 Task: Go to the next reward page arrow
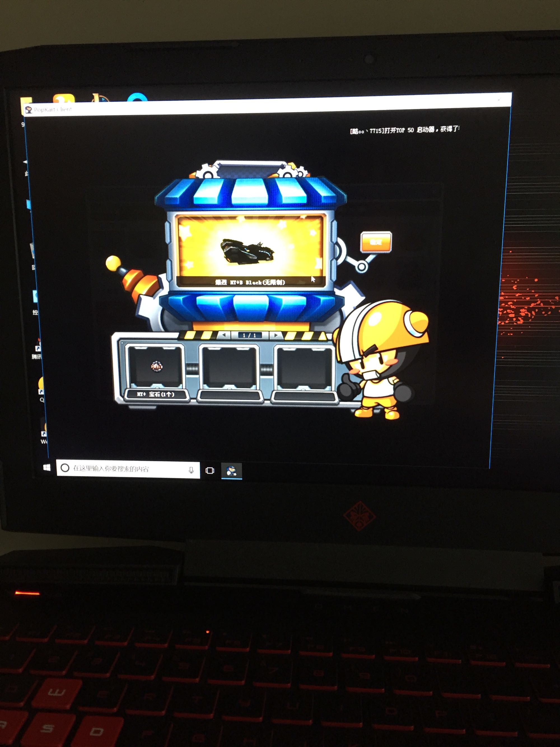276,335
